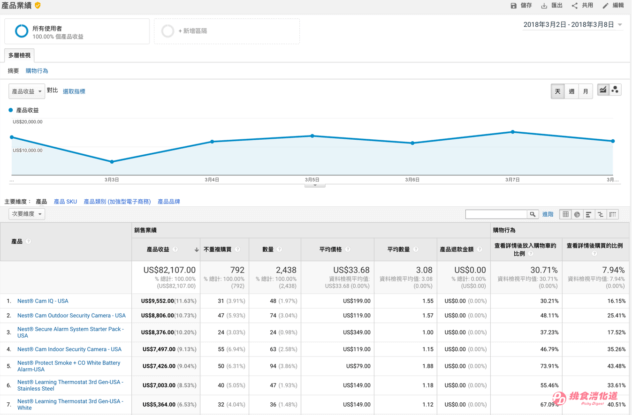The height and width of the screenshot is (415, 632).
Task: Click help icon next to 數量 column header
Action: point(279,249)
